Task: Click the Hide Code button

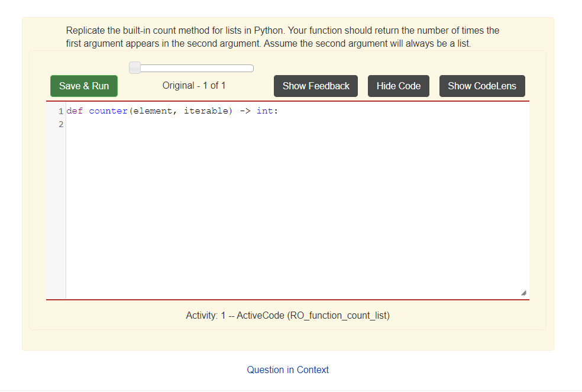Action: pyautogui.click(x=398, y=86)
